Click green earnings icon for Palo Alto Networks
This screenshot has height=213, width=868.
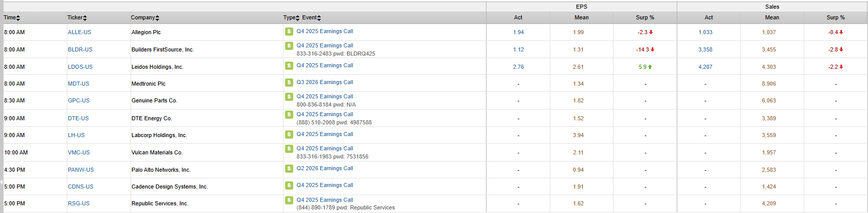(x=289, y=169)
